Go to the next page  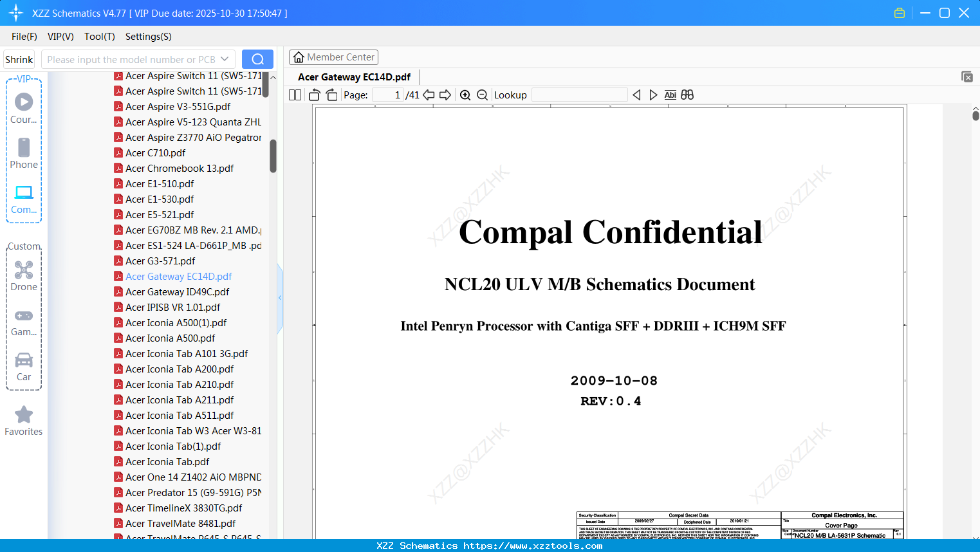(445, 95)
